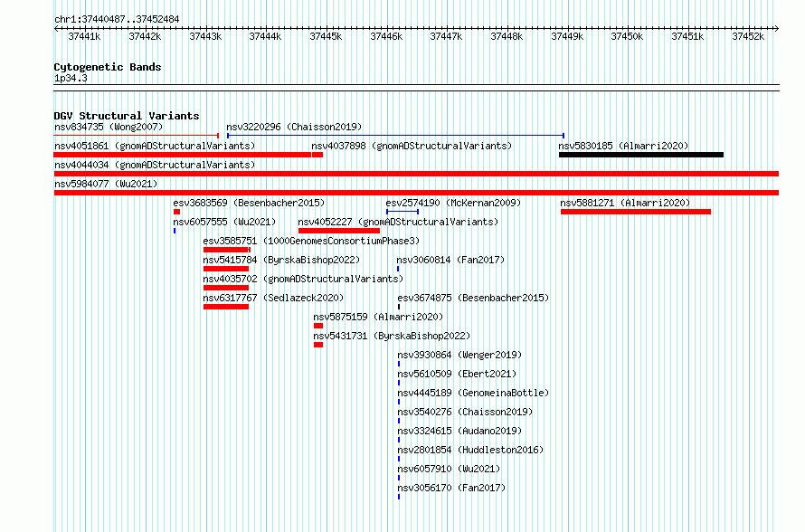Open the nsv4044034 gnomAD variant label
The width and height of the screenshot is (805, 532).
click(155, 165)
